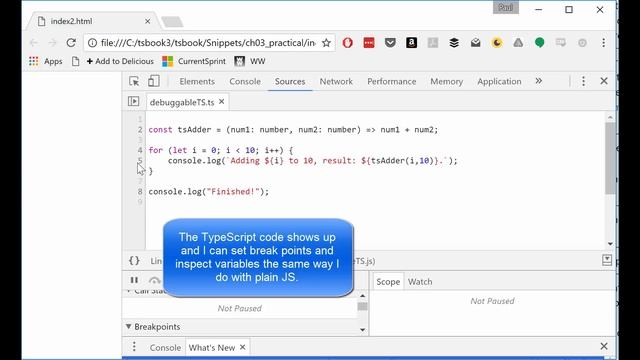
Task: Open the Google Drive extension icon
Action: click(518, 42)
